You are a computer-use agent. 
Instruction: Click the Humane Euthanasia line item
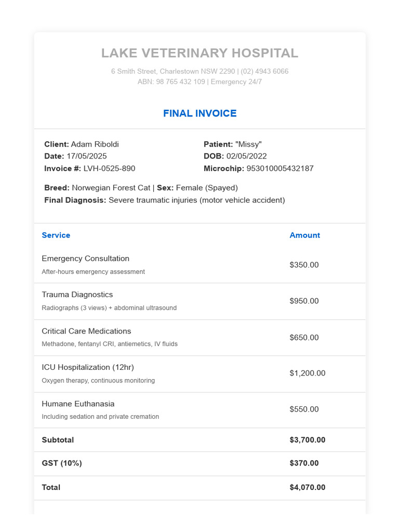pyautogui.click(x=78, y=404)
